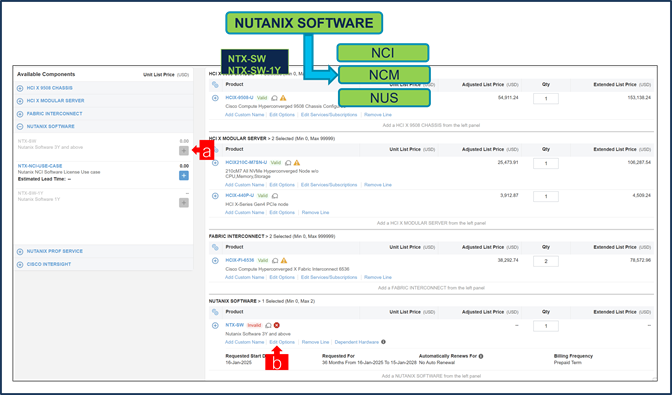The height and width of the screenshot is (395, 672).
Task: Remove Line for HCIX-9508-U
Action: click(x=378, y=114)
